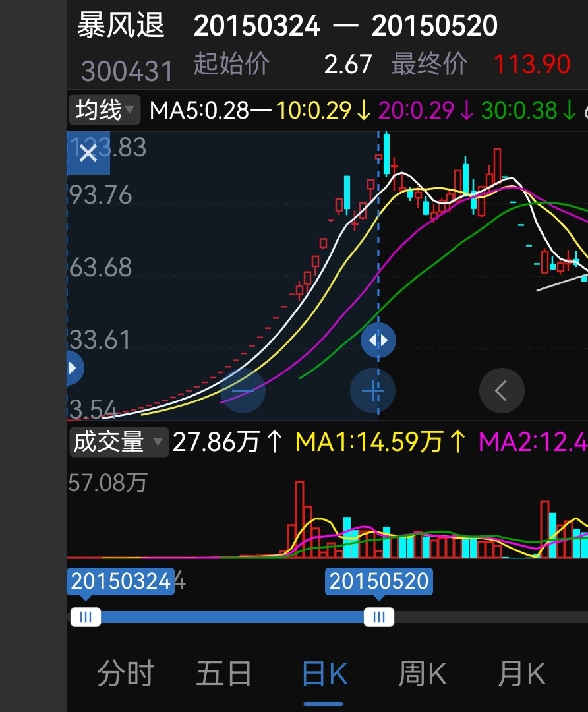Screen dimensions: 588x712
Task: Tap the volume value 27.86万
Action: pyautogui.click(x=216, y=441)
